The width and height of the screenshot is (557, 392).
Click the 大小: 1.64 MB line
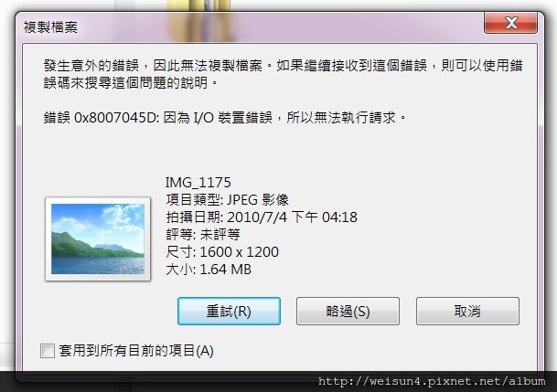coord(209,270)
